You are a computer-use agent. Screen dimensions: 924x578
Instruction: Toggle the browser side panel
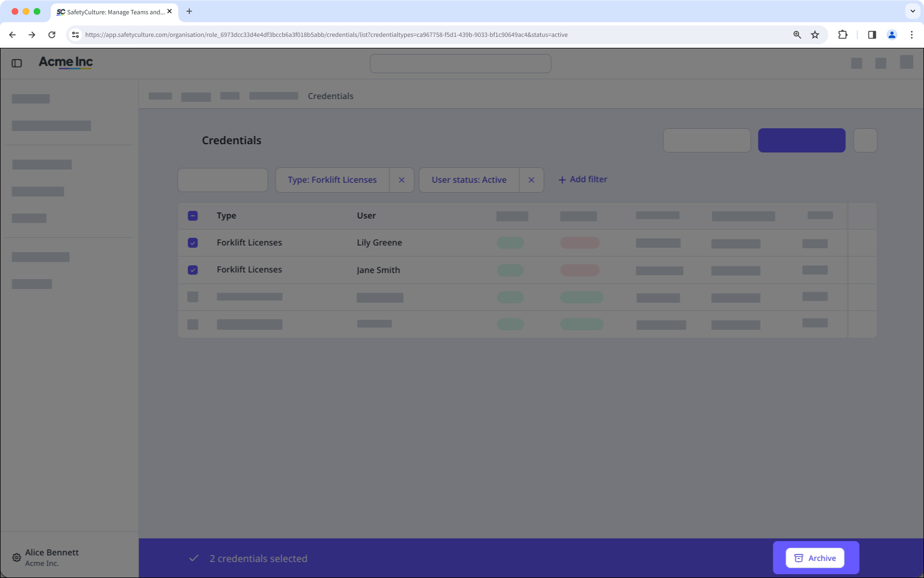tap(872, 35)
